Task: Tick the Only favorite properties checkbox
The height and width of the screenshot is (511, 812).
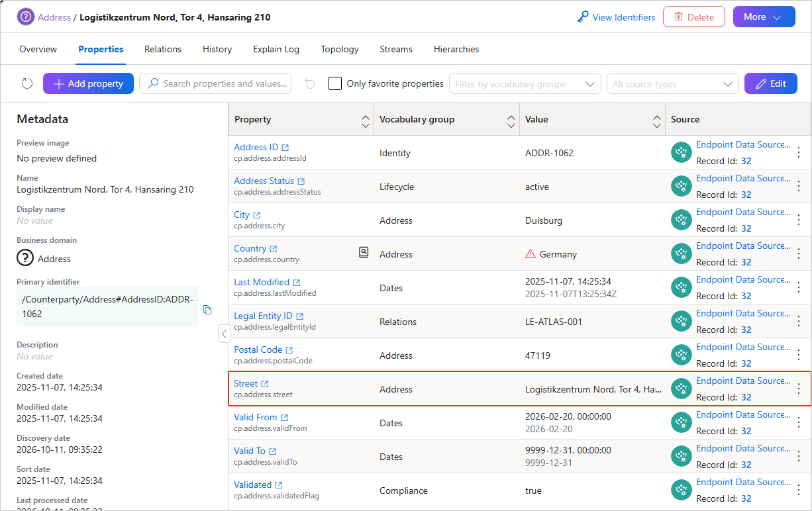Action: point(335,83)
